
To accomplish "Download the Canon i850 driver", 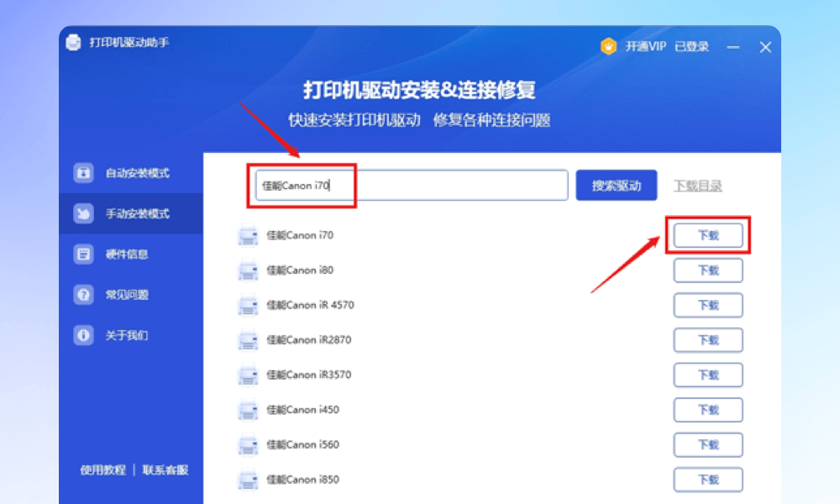I will pos(708,480).
